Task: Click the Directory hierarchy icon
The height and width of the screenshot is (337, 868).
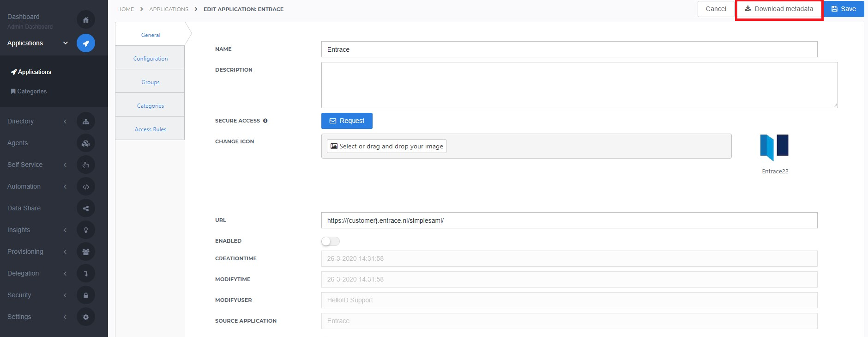Action: click(x=86, y=122)
